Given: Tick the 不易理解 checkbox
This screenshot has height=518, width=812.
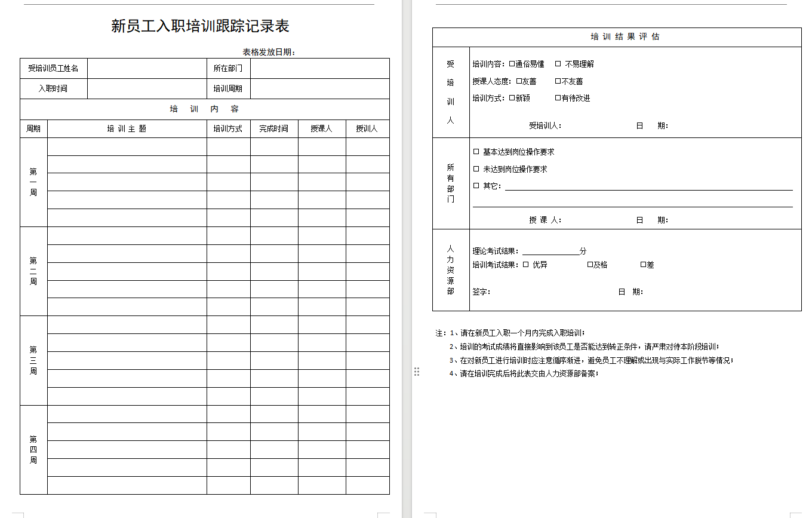Looking at the screenshot, I should 558,64.
